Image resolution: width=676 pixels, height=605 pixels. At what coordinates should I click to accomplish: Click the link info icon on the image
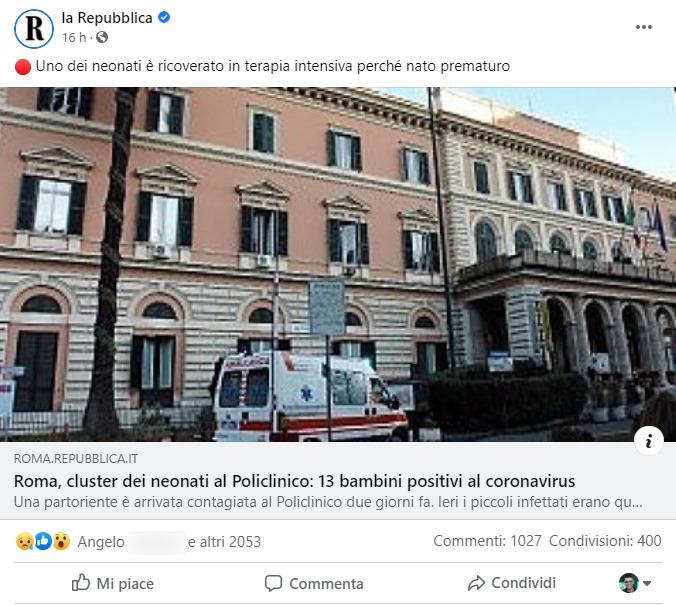[648, 441]
